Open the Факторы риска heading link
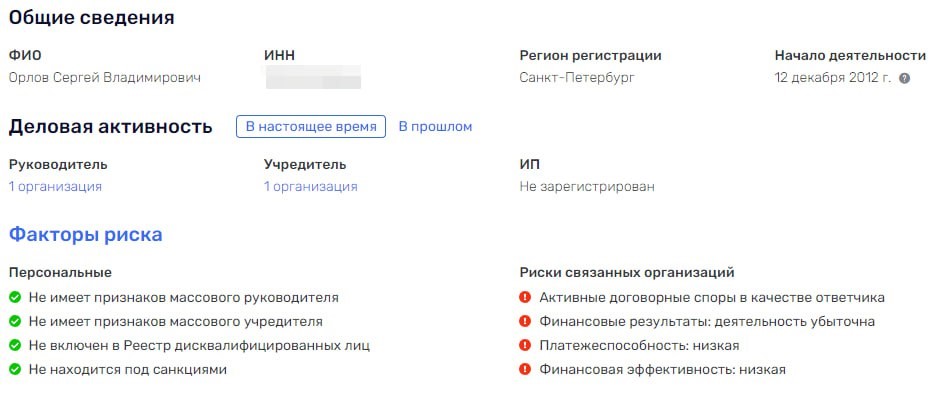 click(x=85, y=234)
